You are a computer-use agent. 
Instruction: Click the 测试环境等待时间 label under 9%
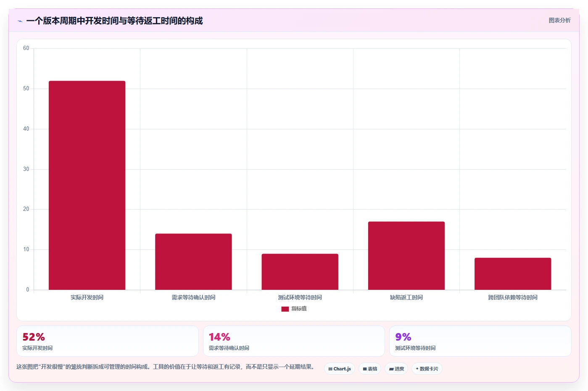coord(415,348)
